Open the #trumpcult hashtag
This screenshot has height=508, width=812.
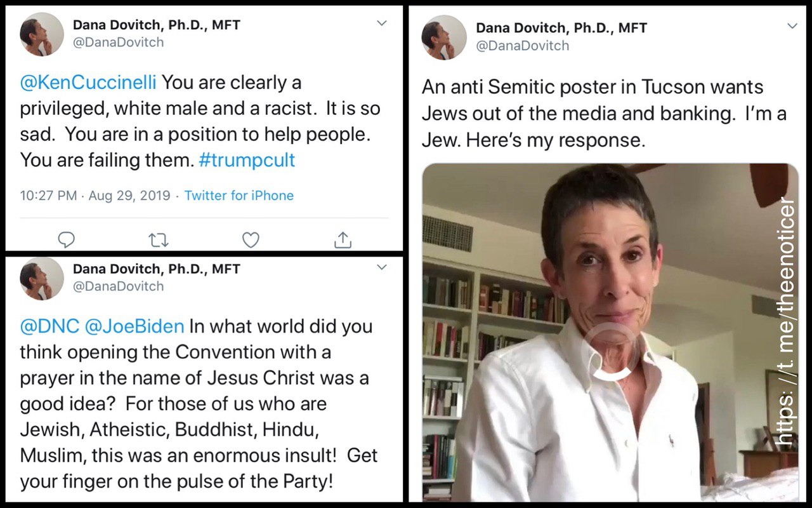(247, 160)
